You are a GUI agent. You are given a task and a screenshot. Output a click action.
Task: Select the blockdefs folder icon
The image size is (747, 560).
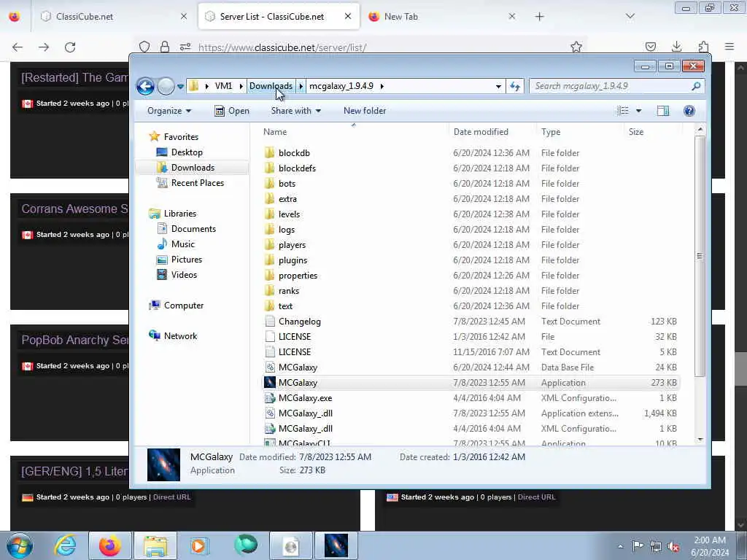[x=270, y=168]
